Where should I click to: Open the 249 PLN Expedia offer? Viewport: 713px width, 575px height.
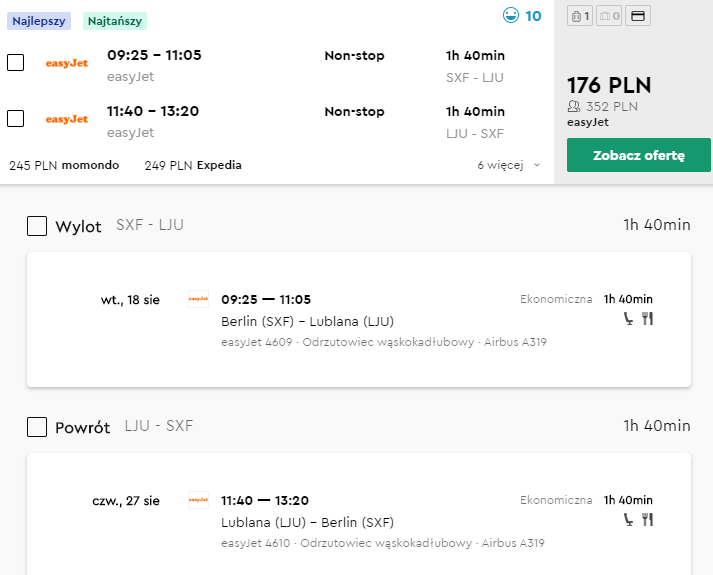[x=193, y=165]
